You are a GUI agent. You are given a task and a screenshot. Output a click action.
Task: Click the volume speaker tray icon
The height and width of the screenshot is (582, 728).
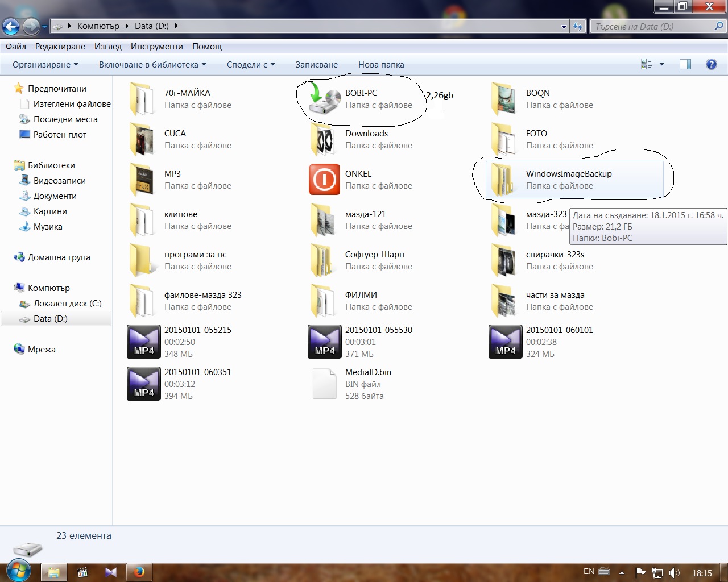(675, 573)
